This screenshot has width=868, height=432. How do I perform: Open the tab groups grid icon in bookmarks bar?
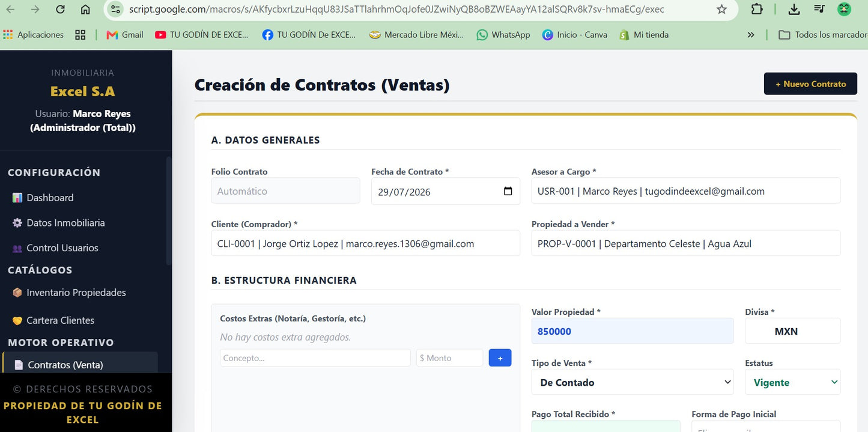coord(80,35)
